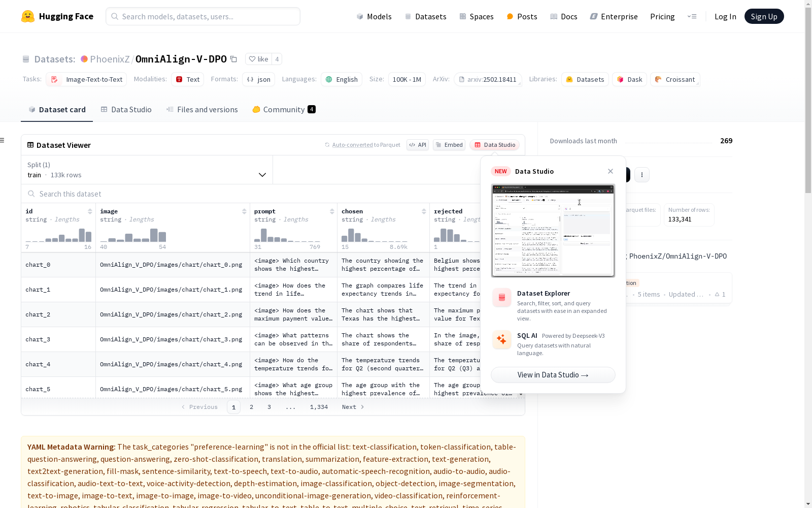812x508 pixels.
Task: Click the pagination ellipsis
Action: (x=291, y=407)
